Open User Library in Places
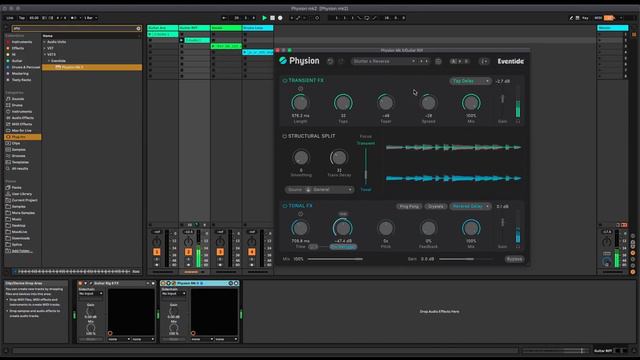 coord(21,194)
